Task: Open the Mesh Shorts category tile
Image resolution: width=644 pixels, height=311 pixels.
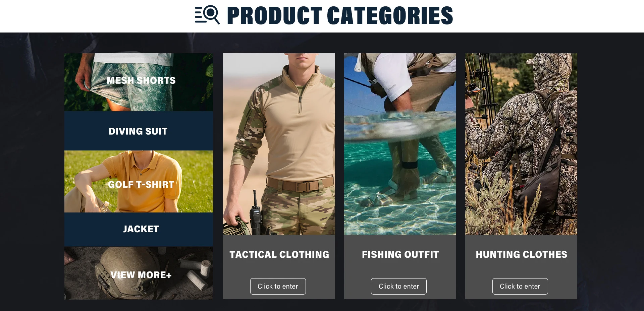Action: (139, 82)
